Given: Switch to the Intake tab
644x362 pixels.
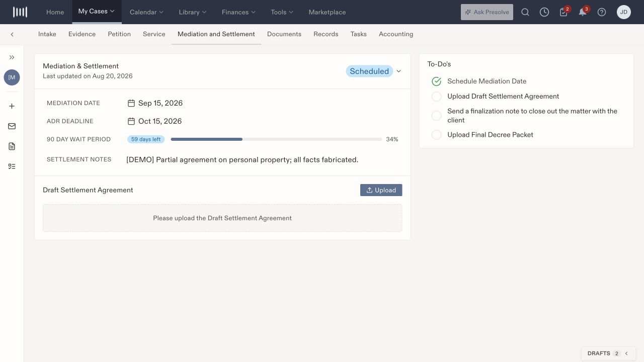Looking at the screenshot, I should tap(47, 34).
